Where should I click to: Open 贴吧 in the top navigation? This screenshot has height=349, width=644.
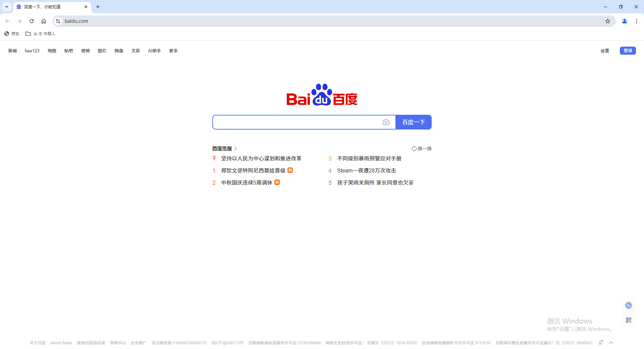[69, 51]
